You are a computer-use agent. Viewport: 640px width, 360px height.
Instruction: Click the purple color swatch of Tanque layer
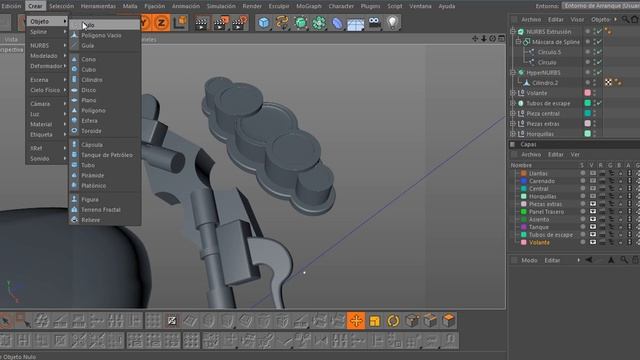click(524, 227)
